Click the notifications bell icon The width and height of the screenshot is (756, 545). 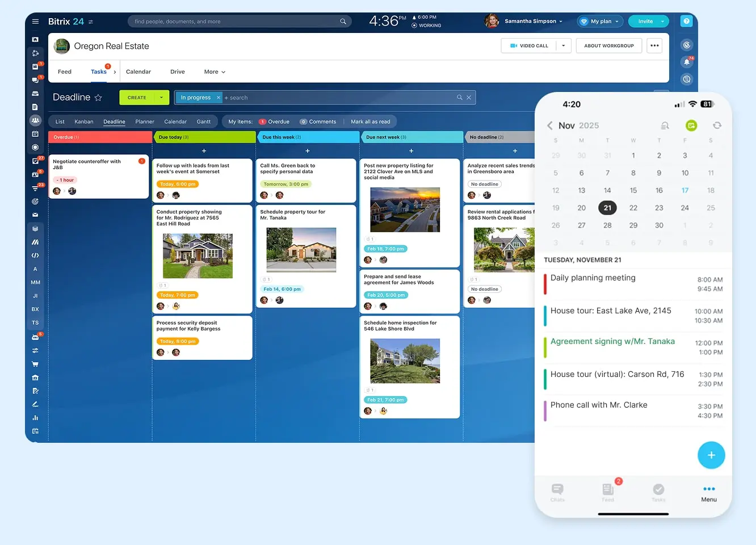tap(686, 62)
